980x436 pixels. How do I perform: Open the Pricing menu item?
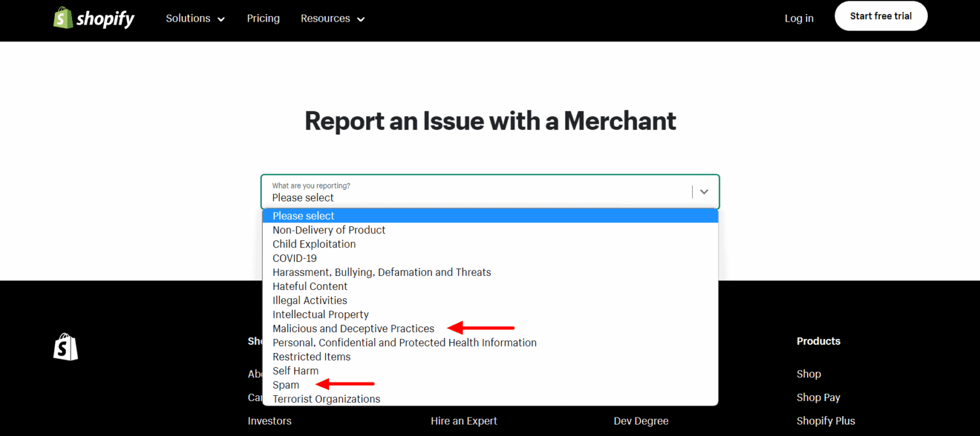tap(263, 18)
